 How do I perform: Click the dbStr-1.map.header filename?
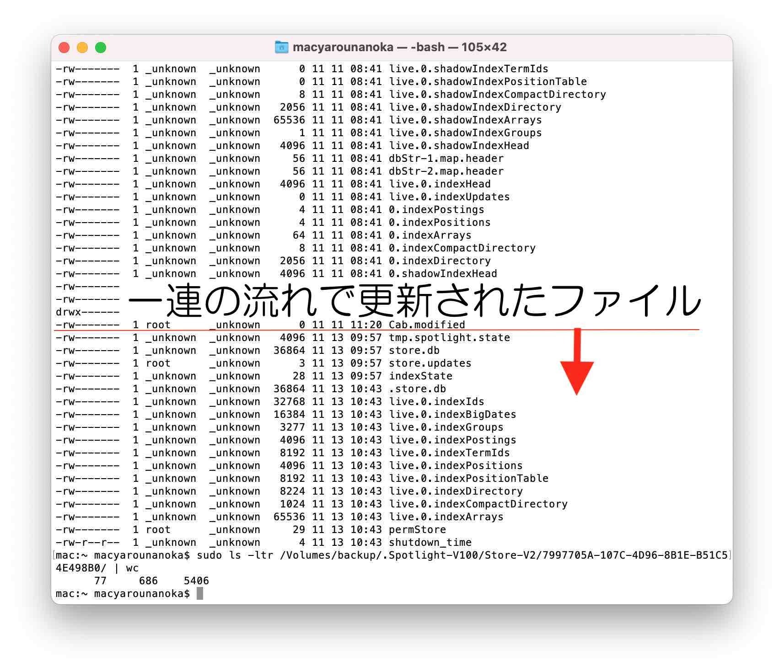click(446, 158)
